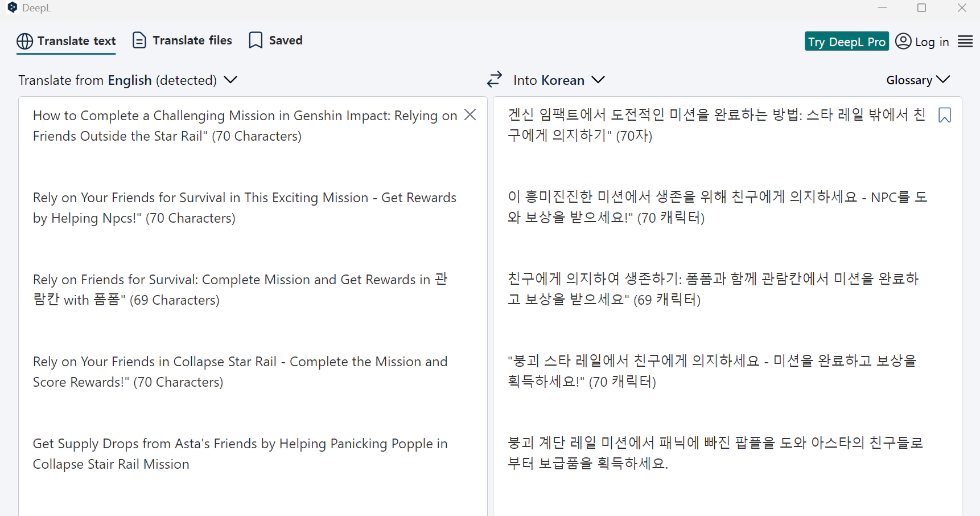
Task: Click the bookmark icon beside Saved
Action: pyautogui.click(x=256, y=40)
